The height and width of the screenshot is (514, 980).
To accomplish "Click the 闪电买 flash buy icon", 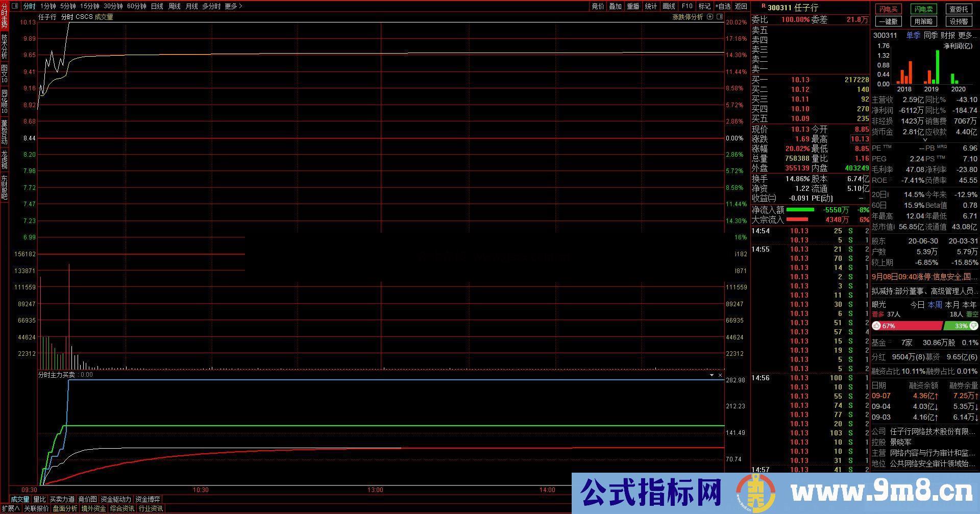I will coord(889,9).
